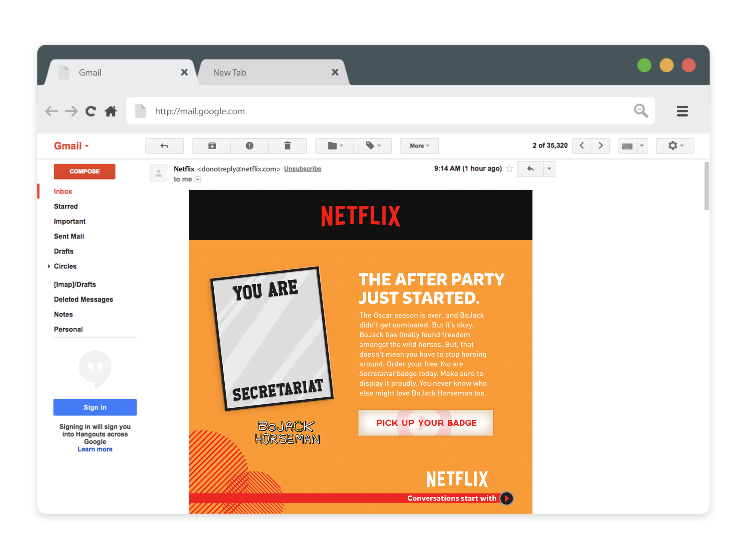
Task: Open input tools dropdown arrow
Action: coord(642,146)
